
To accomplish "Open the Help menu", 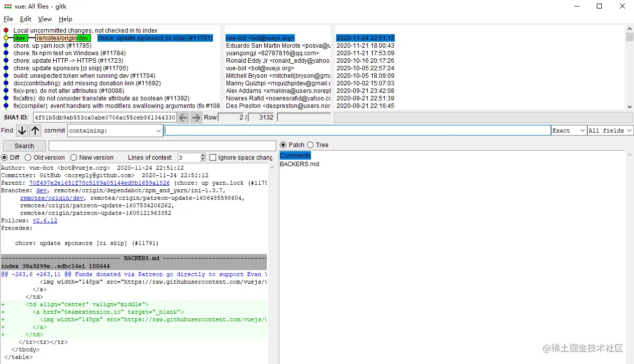I will (65, 19).
